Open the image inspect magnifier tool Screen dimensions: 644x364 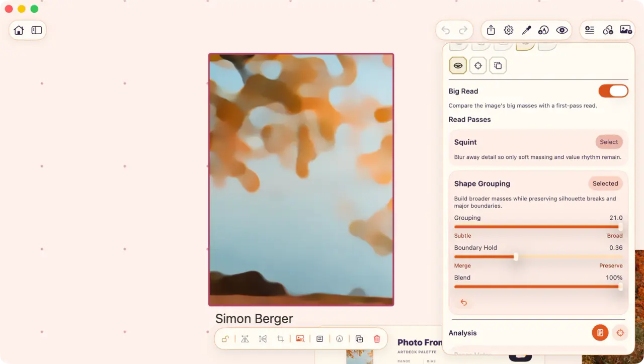click(300, 339)
